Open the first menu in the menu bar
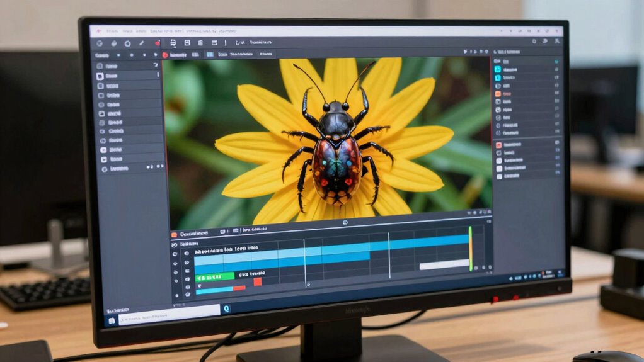Image resolution: width=644 pixels, height=362 pixels. [x=112, y=30]
